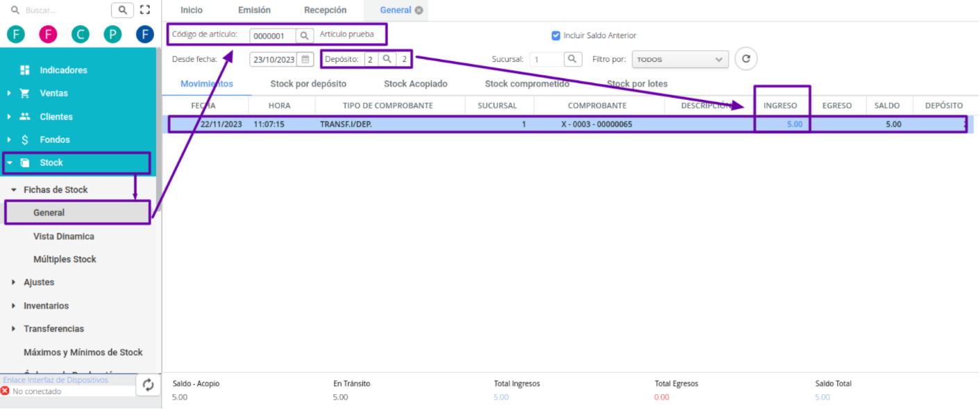Image resolution: width=980 pixels, height=410 pixels.
Task: Click the Enlace Interfaz de Dispositivos link
Action: coord(56,380)
